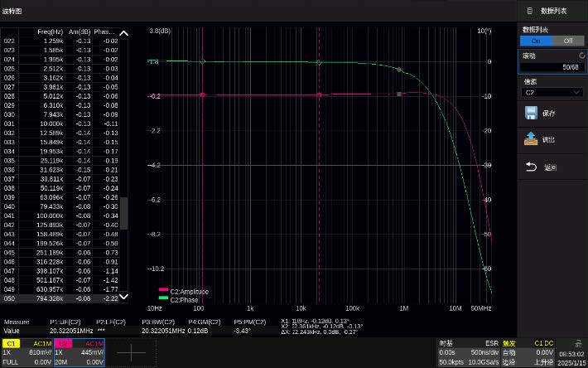The height and width of the screenshot is (368, 588).
Task: Select table row 050 with 794.328k
Action: coord(60,298)
